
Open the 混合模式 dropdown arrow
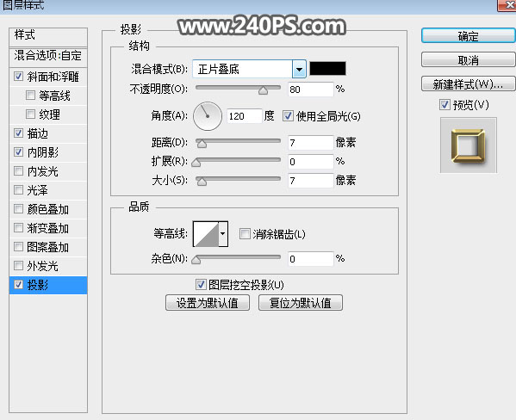pos(299,69)
